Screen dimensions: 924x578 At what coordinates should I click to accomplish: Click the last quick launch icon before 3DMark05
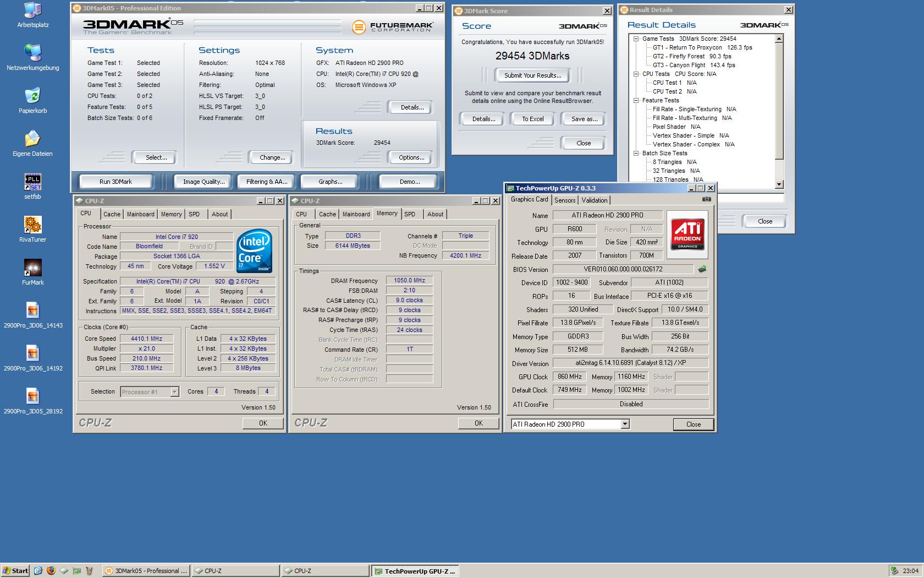coord(89,571)
